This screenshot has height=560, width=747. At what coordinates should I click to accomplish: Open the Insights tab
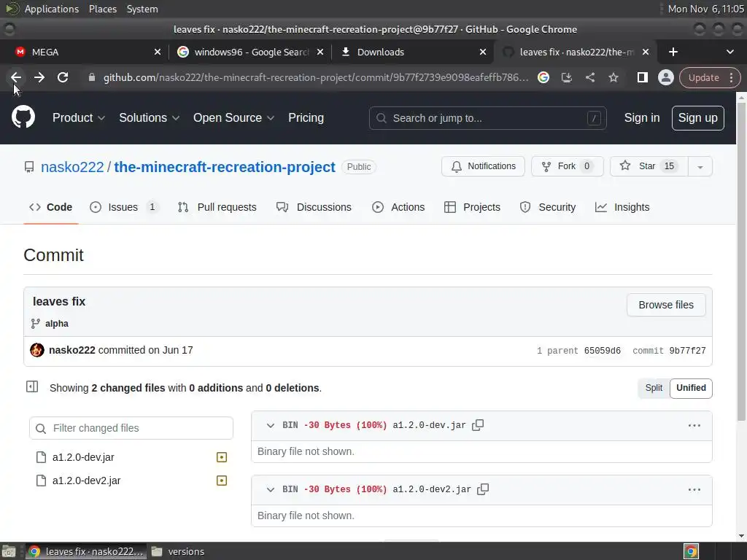click(622, 208)
